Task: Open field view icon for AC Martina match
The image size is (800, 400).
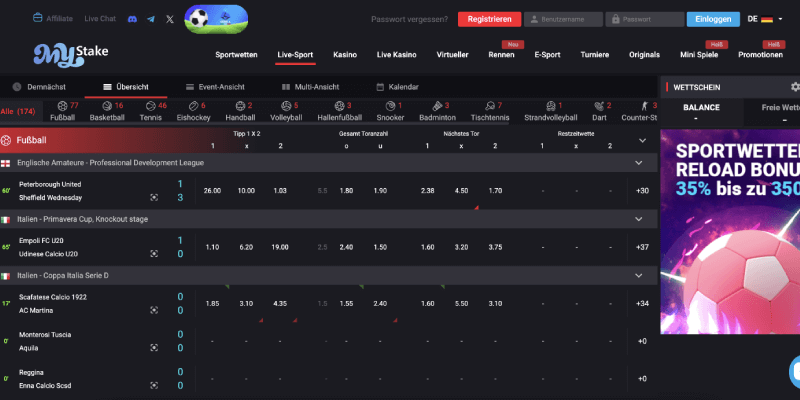Action: click(x=154, y=310)
